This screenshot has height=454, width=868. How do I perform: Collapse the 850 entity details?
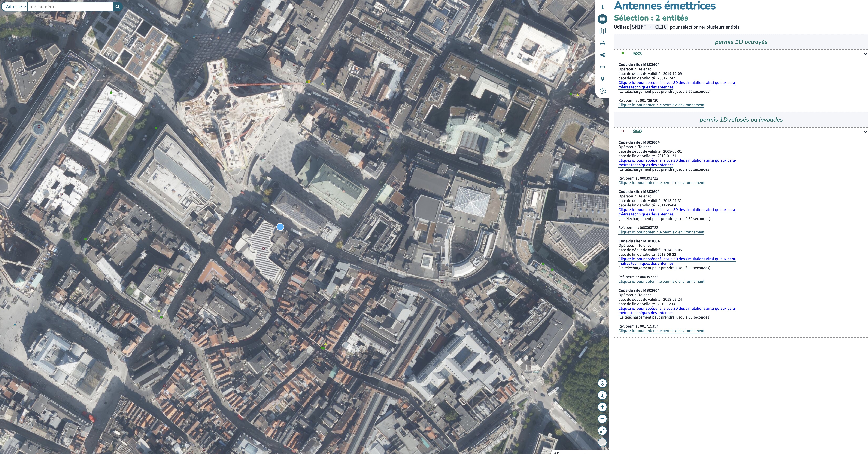click(x=865, y=132)
